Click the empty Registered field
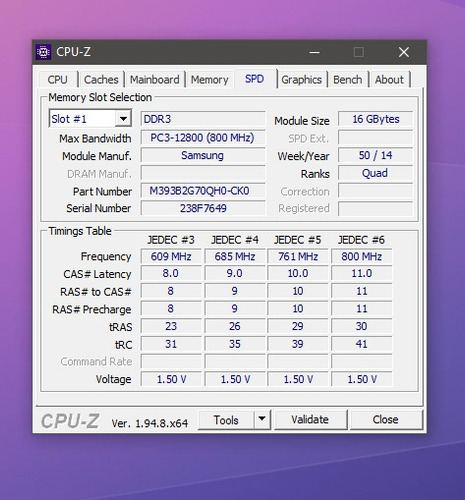The height and width of the screenshot is (500, 465). point(376,208)
